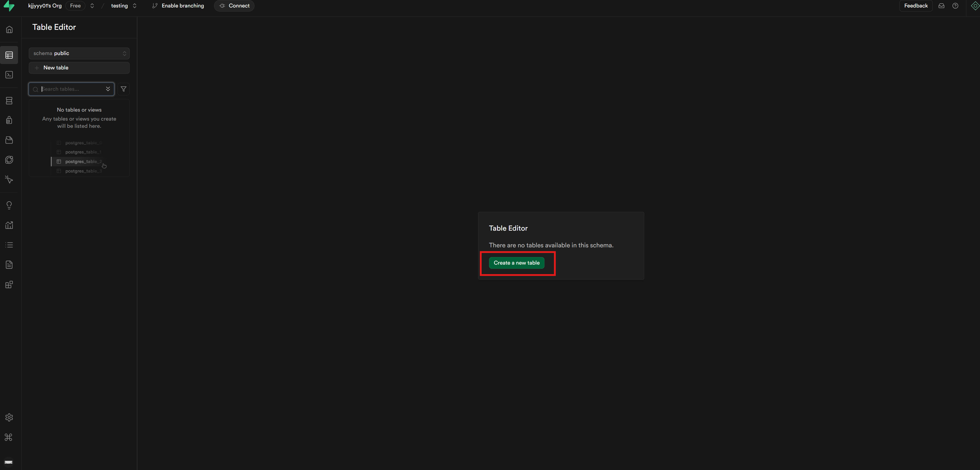980x470 pixels.
Task: Open the Advisors lightbulb icon
Action: click(x=9, y=205)
